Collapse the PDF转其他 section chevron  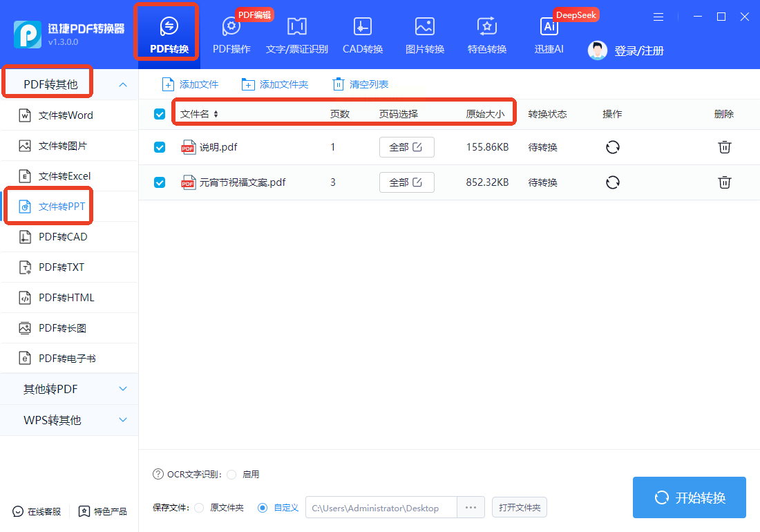[122, 84]
